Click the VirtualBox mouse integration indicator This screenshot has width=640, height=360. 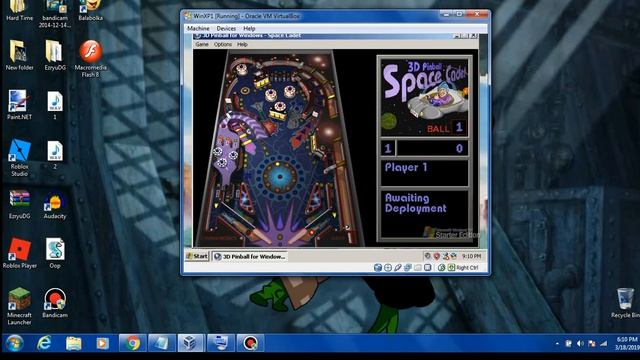pos(441,268)
